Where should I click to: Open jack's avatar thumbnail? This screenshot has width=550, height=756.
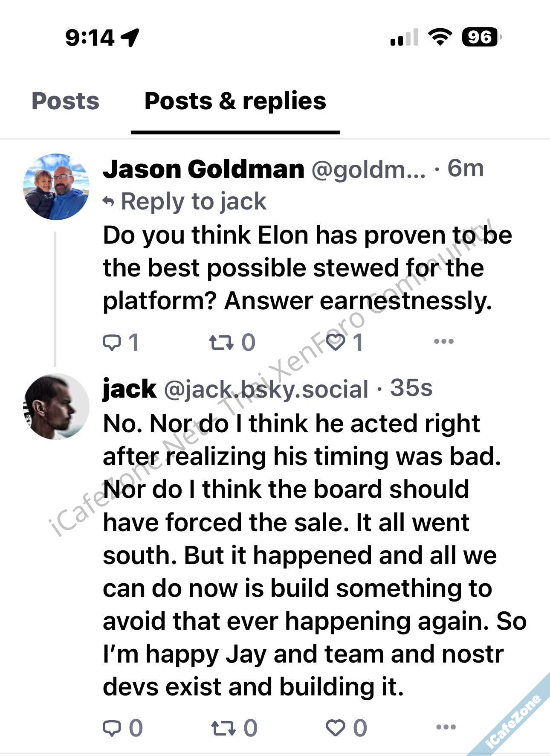[56, 406]
